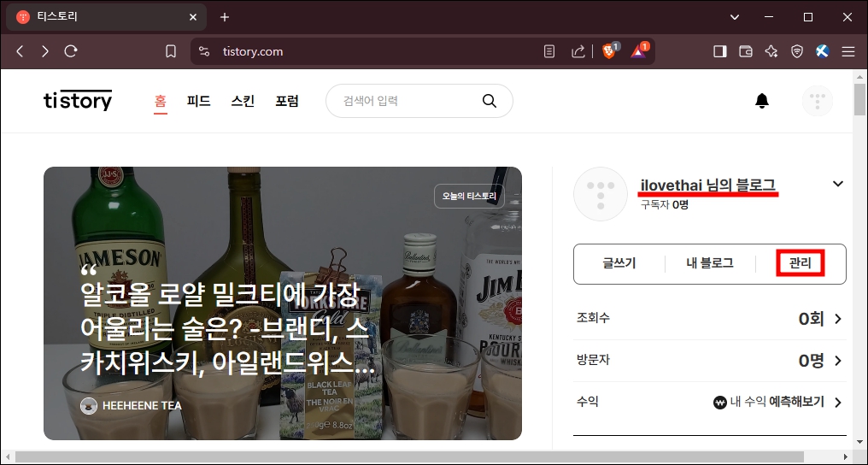The height and width of the screenshot is (465, 868).
Task: Open site settings icon beside tistory.com
Action: [x=204, y=51]
